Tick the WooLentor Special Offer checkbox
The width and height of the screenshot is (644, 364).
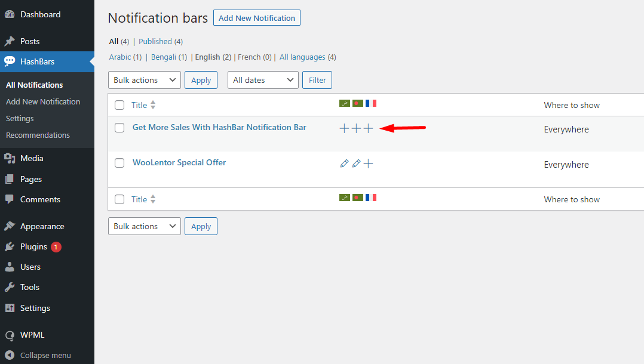click(x=119, y=163)
